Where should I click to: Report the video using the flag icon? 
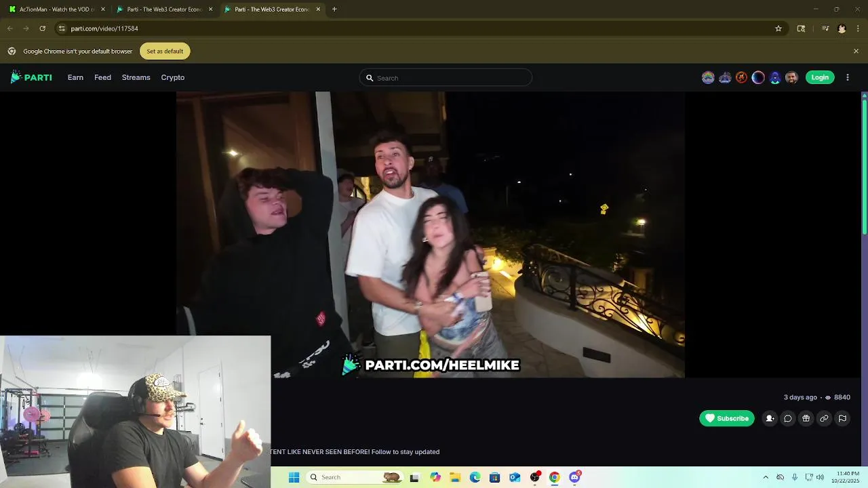click(842, 418)
